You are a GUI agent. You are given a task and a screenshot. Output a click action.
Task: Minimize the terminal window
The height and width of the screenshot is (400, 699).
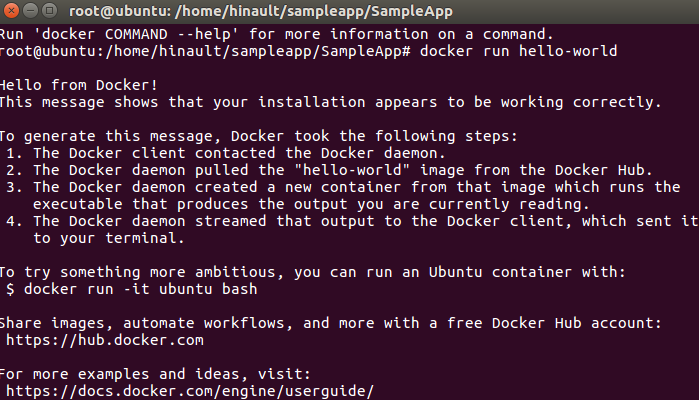coord(32,12)
